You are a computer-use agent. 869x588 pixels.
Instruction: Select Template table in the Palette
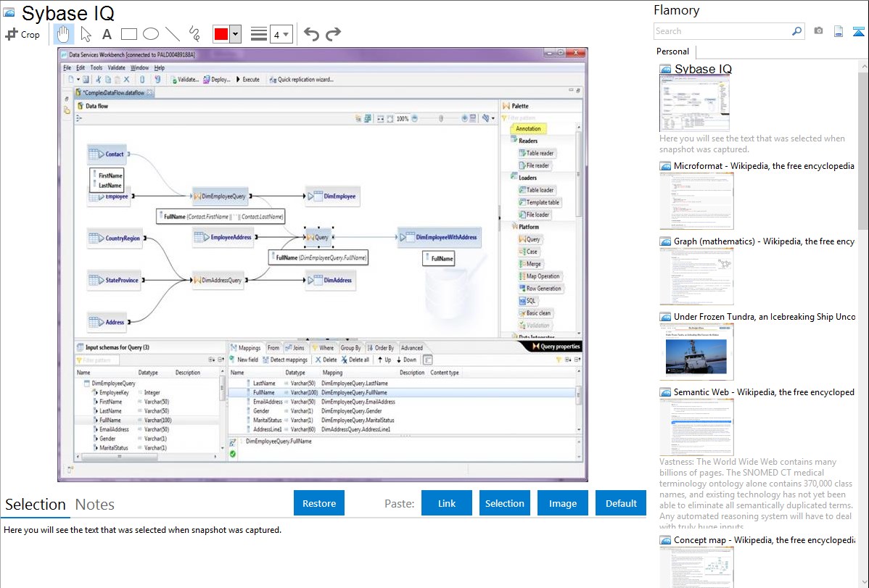click(539, 202)
